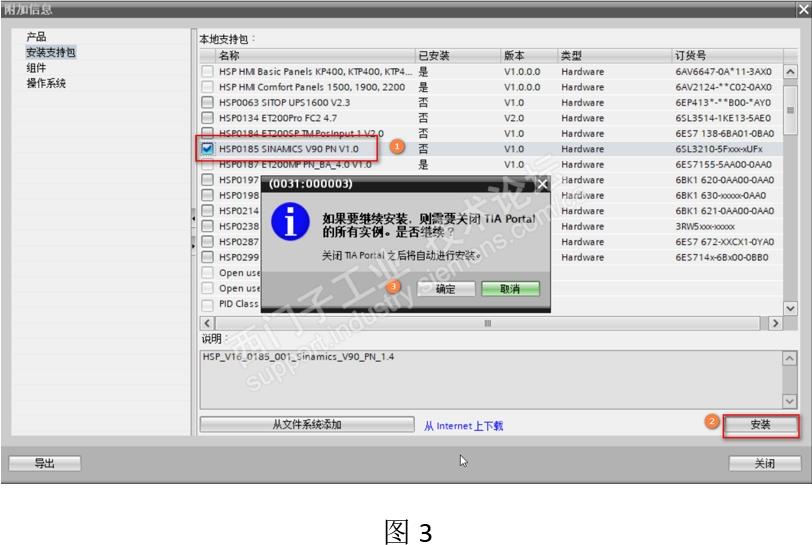Sort by the 订货号 column header
This screenshot has height=545, width=812.
tap(728, 55)
